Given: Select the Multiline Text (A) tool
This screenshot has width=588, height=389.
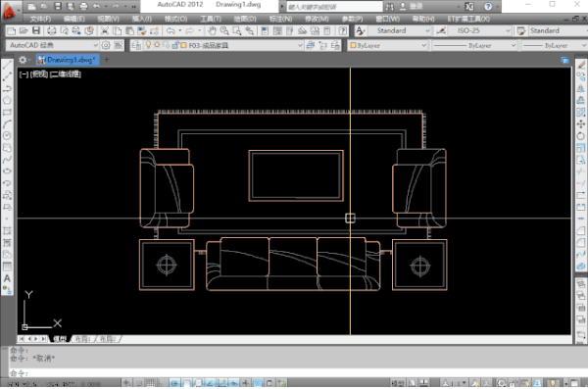Looking at the screenshot, I should click(x=7, y=278).
